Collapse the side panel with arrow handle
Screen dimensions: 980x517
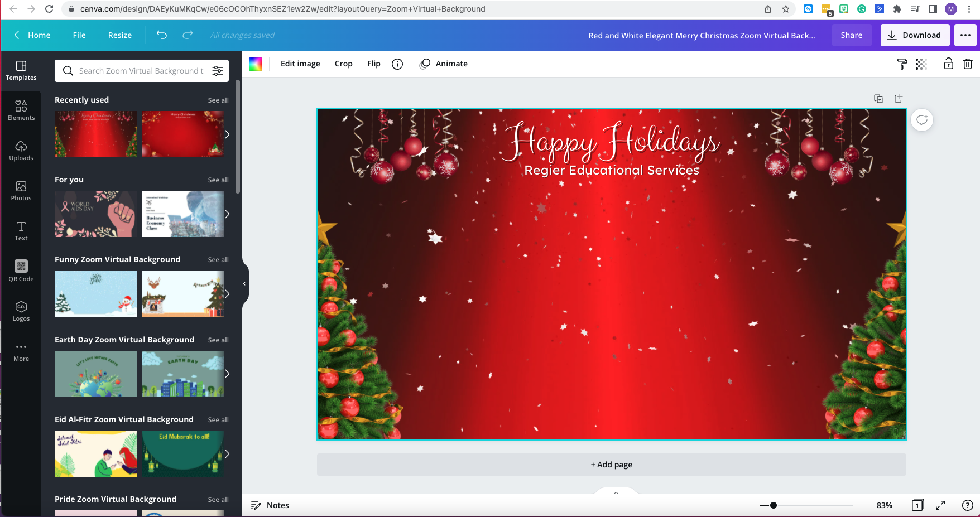coord(244,284)
